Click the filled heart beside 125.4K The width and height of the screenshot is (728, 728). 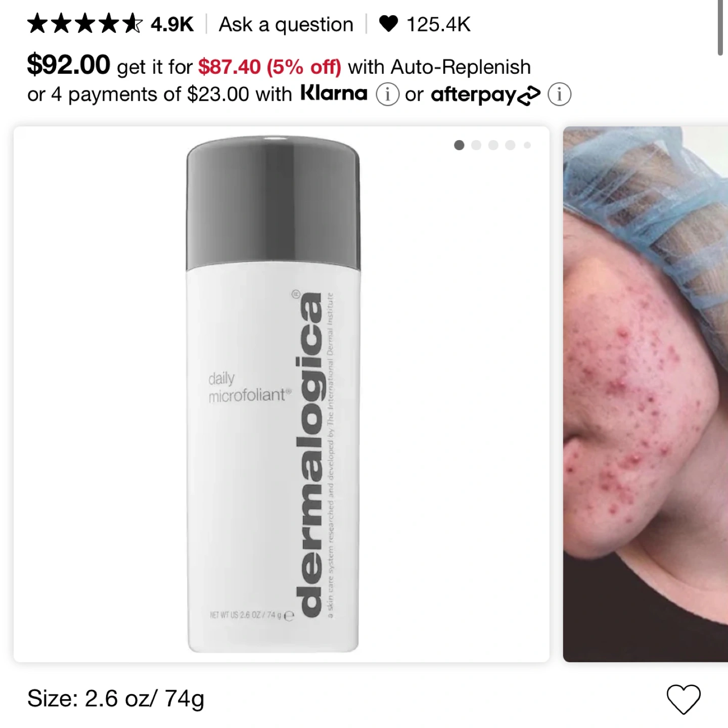point(388,24)
